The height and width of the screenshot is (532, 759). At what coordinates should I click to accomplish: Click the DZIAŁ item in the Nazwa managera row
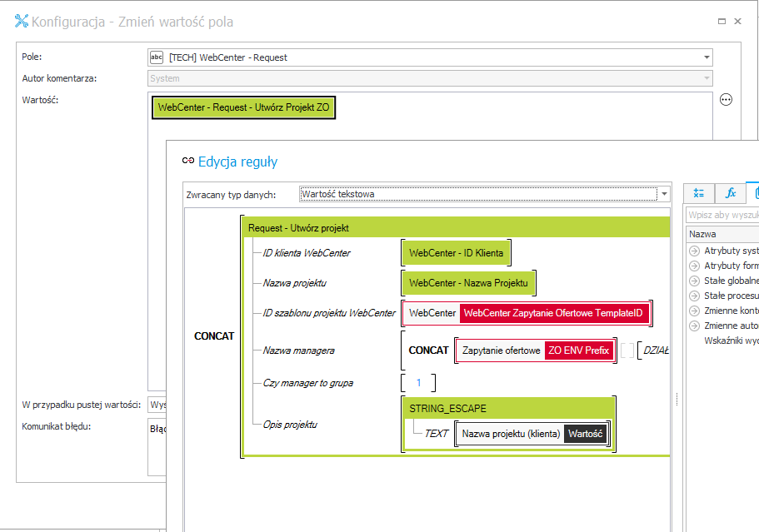[656, 351]
